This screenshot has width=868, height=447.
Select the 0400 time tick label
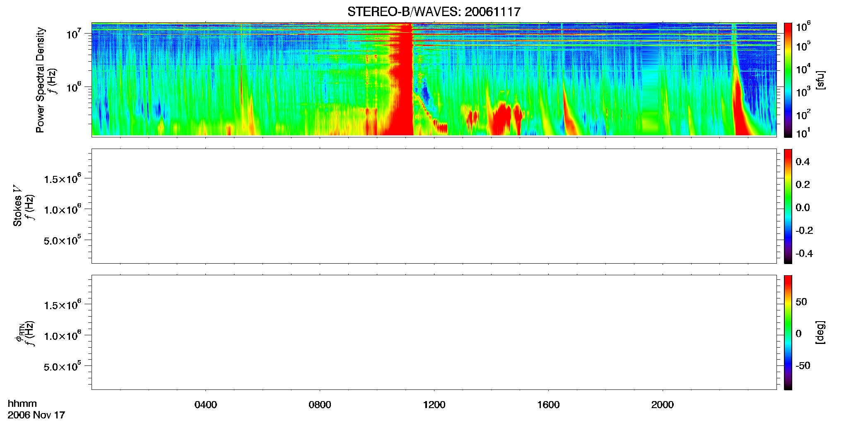click(x=206, y=405)
